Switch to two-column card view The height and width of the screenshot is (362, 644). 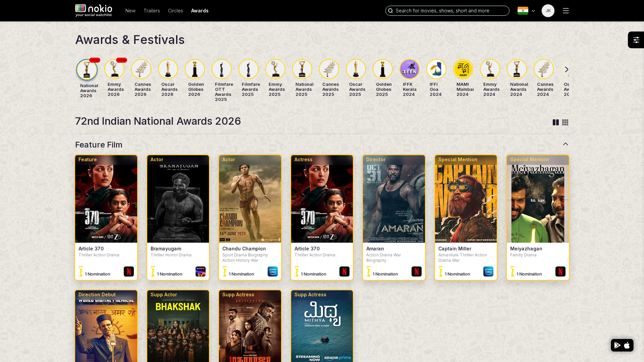[556, 123]
